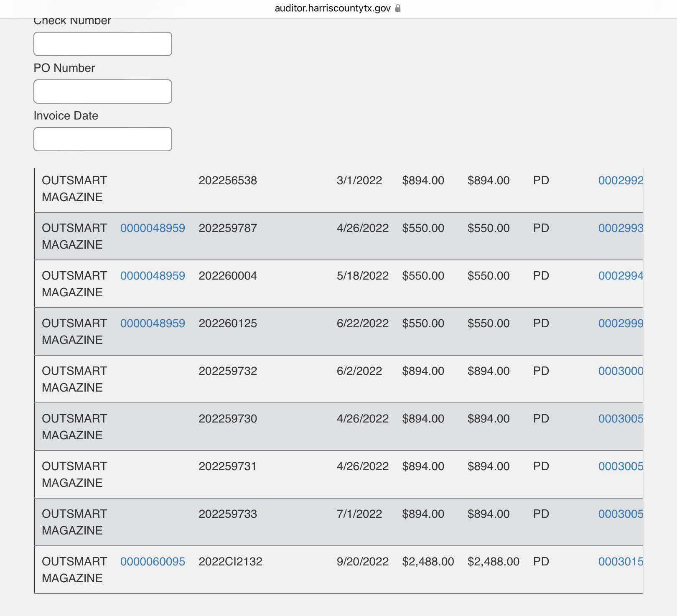677x616 pixels.
Task: Click the PO Number label
Action: click(64, 68)
